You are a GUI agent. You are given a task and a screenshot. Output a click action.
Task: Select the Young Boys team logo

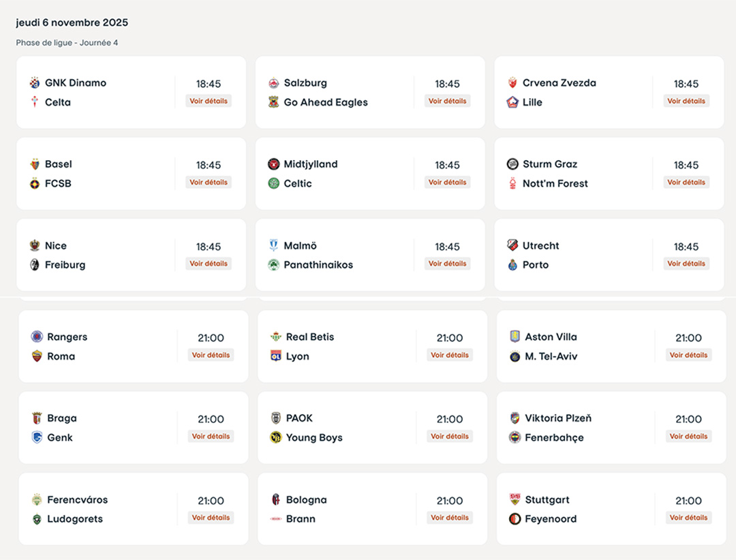pos(276,437)
